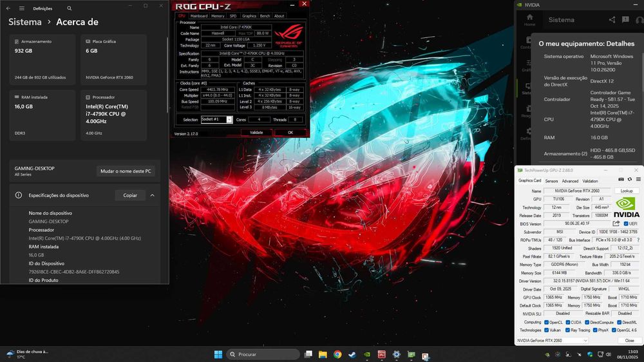Toggle the UEFI checkbox in GPU-Z

626,224
